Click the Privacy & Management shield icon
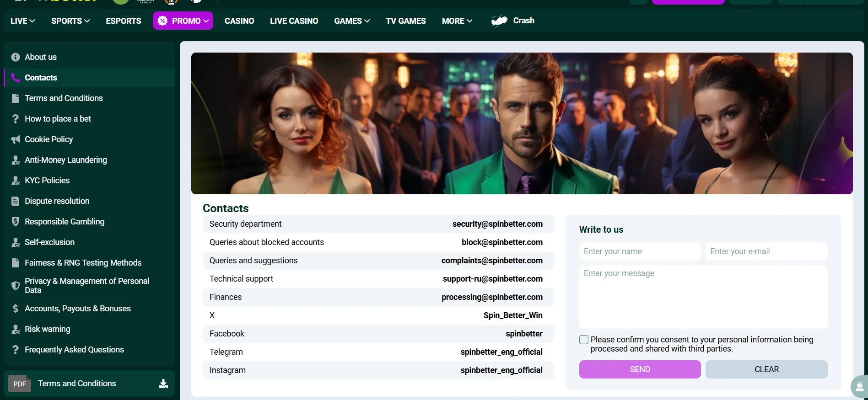Viewport: 868px width, 400px height. pyautogui.click(x=16, y=286)
